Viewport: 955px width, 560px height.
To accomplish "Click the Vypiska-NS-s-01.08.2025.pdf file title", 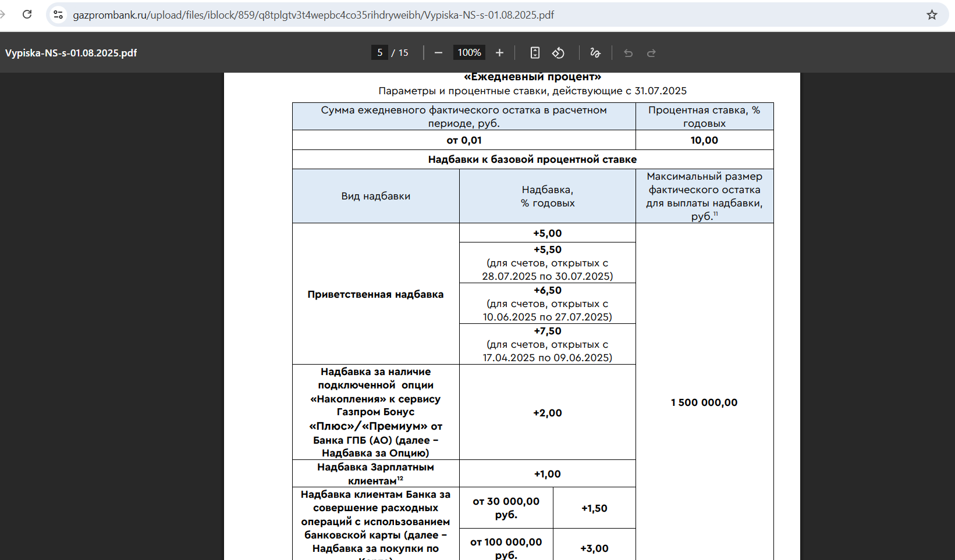I will tap(71, 53).
